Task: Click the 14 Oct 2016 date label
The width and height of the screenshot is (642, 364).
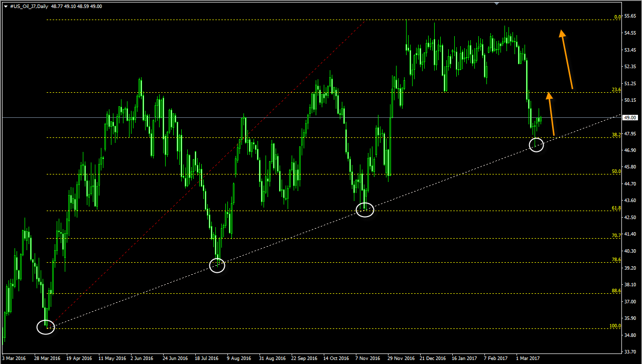Action: tap(336, 358)
